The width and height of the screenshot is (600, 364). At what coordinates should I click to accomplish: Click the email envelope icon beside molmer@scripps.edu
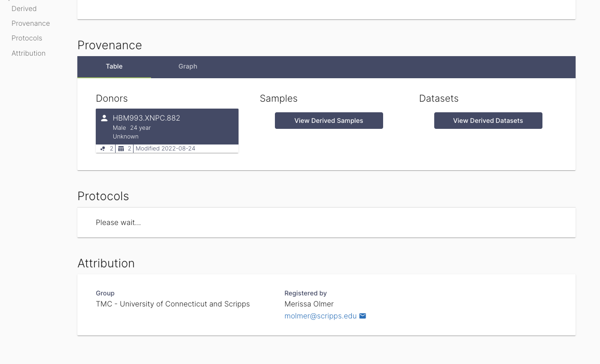[362, 316]
